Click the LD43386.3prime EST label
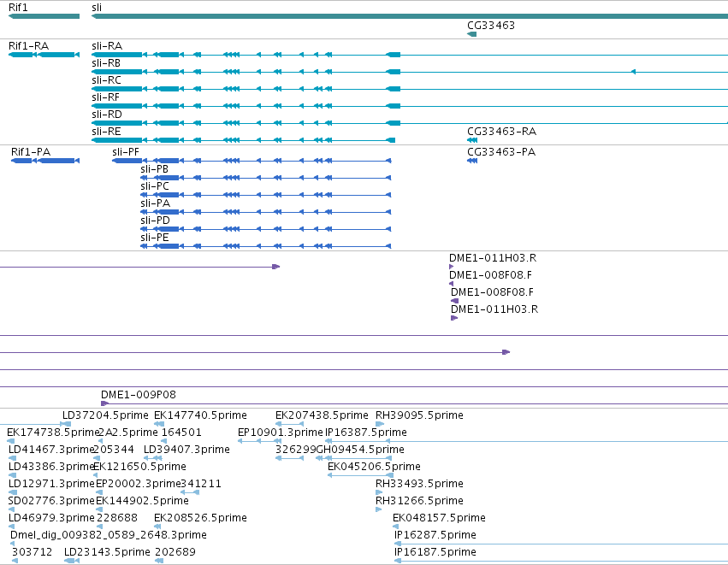The width and height of the screenshot is (728, 565). (x=51, y=467)
